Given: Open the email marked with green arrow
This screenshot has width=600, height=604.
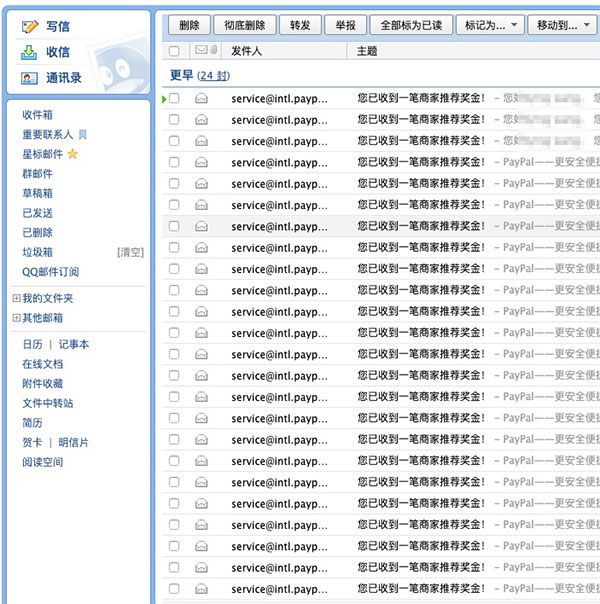Looking at the screenshot, I should (421, 98).
